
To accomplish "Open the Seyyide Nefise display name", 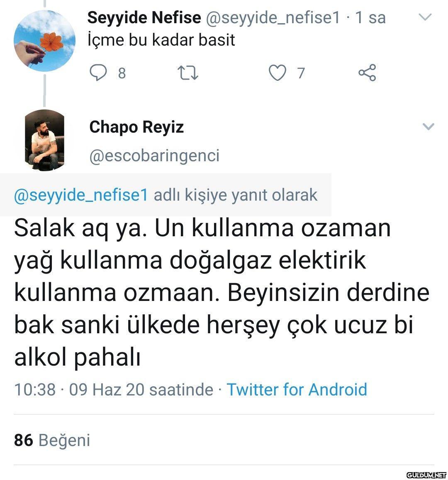I will pos(144,17).
